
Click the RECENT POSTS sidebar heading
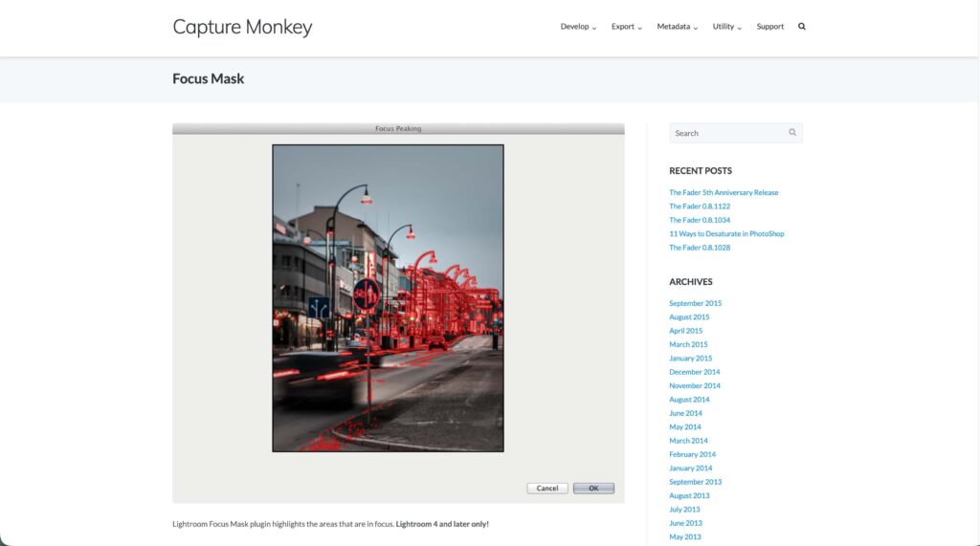tap(700, 170)
